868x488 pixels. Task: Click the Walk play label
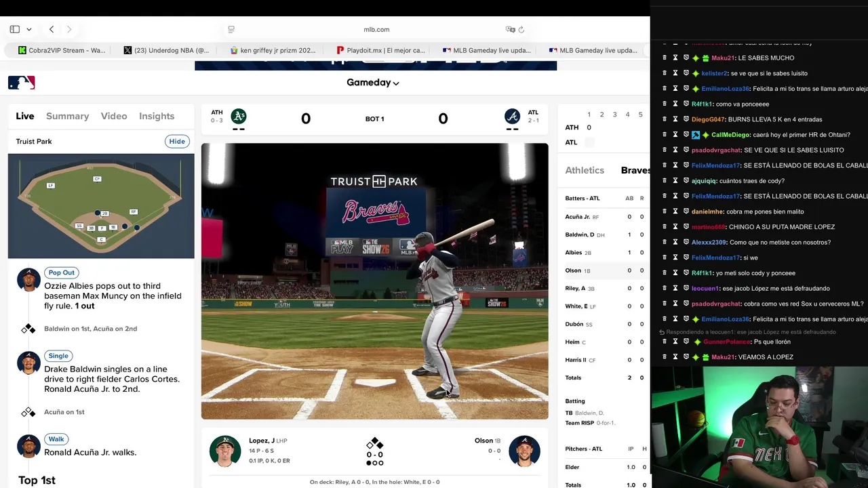56,439
